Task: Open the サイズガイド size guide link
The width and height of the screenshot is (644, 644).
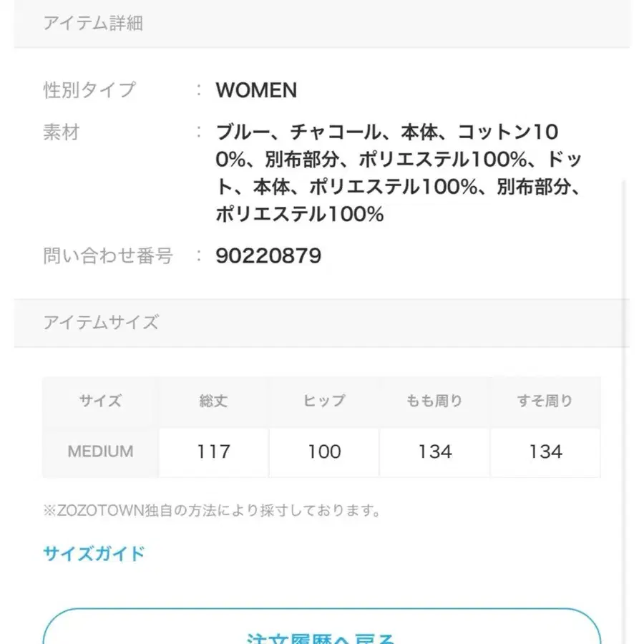Action: (x=92, y=553)
